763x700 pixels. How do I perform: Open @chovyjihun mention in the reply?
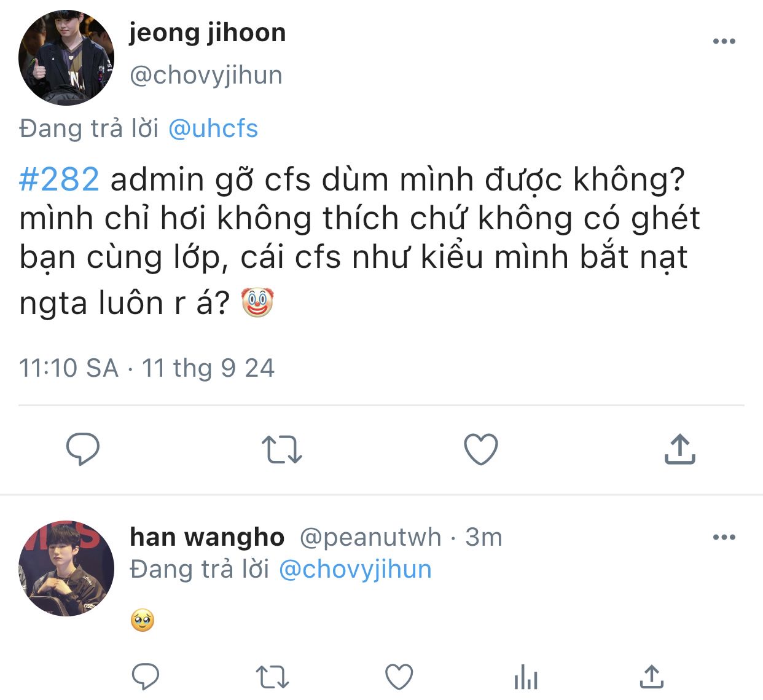[x=355, y=569]
